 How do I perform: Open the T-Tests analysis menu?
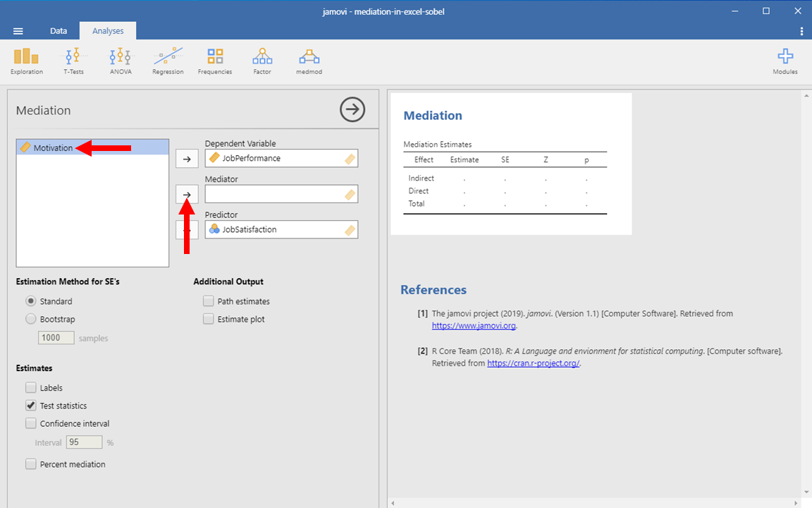point(73,61)
